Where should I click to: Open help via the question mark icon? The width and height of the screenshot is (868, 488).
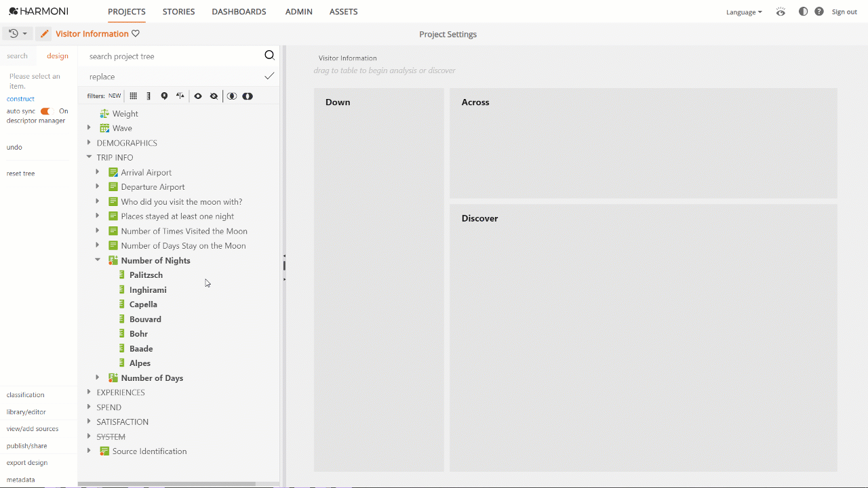coord(819,12)
